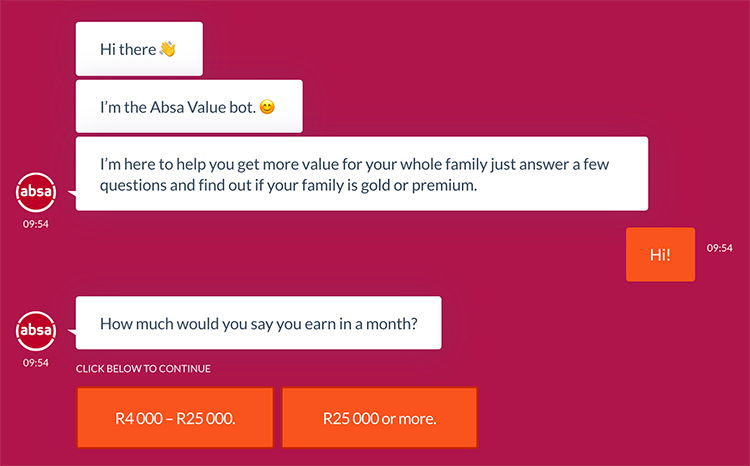Click the 09:54 timestamp beside the "Hi!" reply

click(x=720, y=248)
